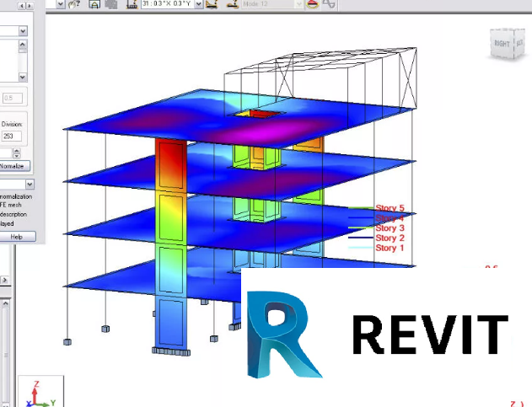Click the second beam load icon
This screenshot has height=407, width=532.
pos(233,4)
